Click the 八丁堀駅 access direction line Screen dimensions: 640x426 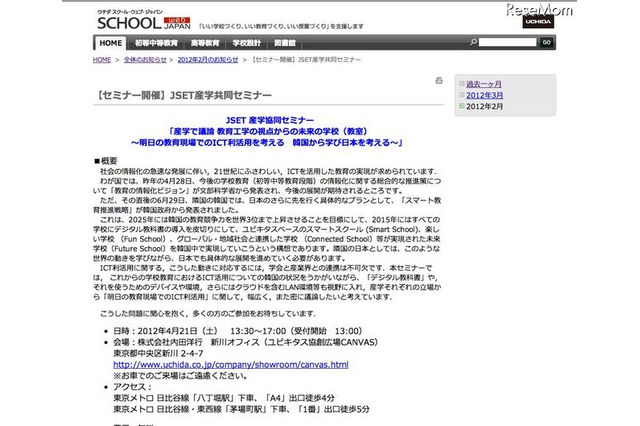pyautogui.click(x=224, y=398)
